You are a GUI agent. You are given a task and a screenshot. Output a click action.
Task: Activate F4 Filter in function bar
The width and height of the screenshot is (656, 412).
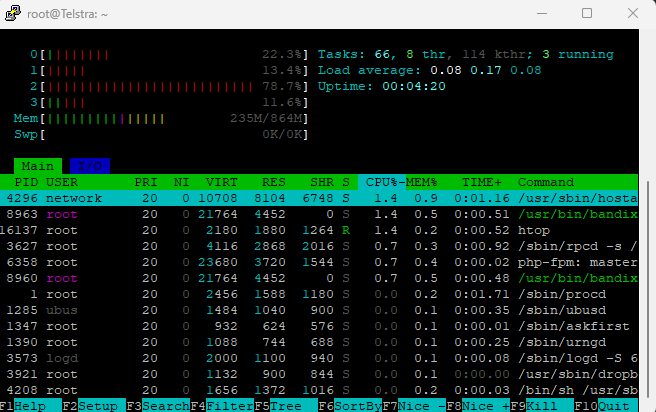(x=224, y=405)
